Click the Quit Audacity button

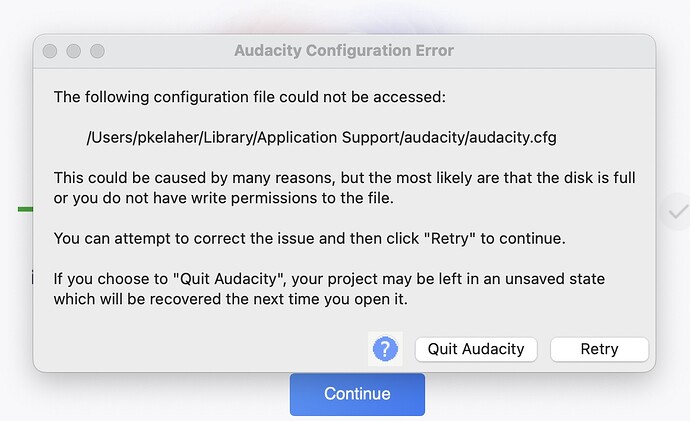[476, 349]
